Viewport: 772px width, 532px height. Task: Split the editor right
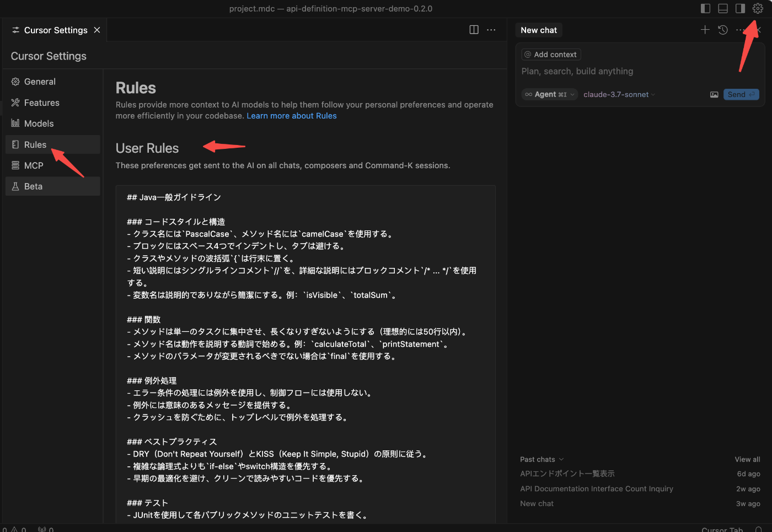pyautogui.click(x=474, y=30)
